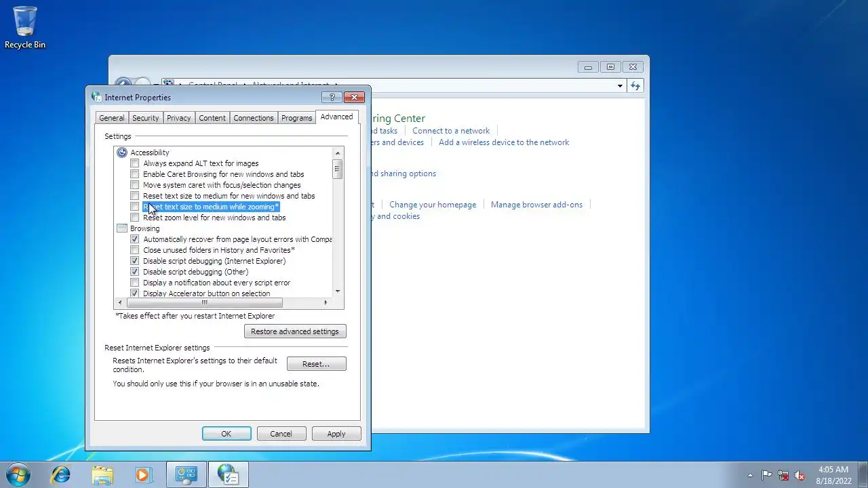Enable Caret Browsing for new windows checkbox

coord(134,174)
